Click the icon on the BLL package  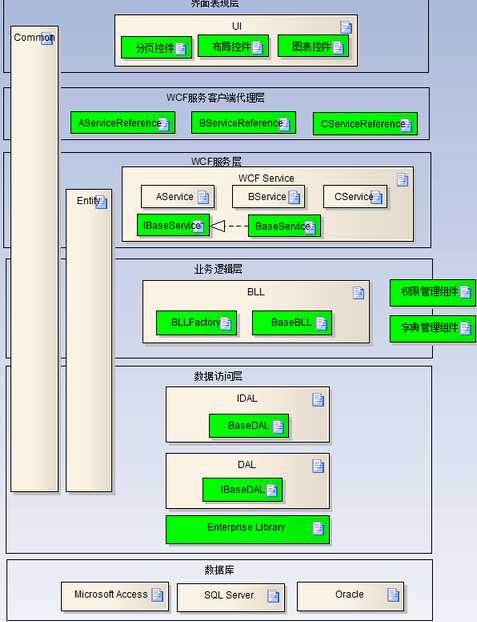point(358,293)
